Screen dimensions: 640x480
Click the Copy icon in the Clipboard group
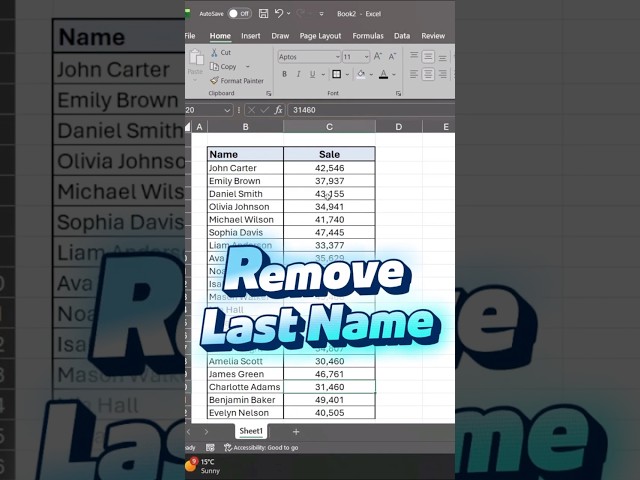(214, 66)
